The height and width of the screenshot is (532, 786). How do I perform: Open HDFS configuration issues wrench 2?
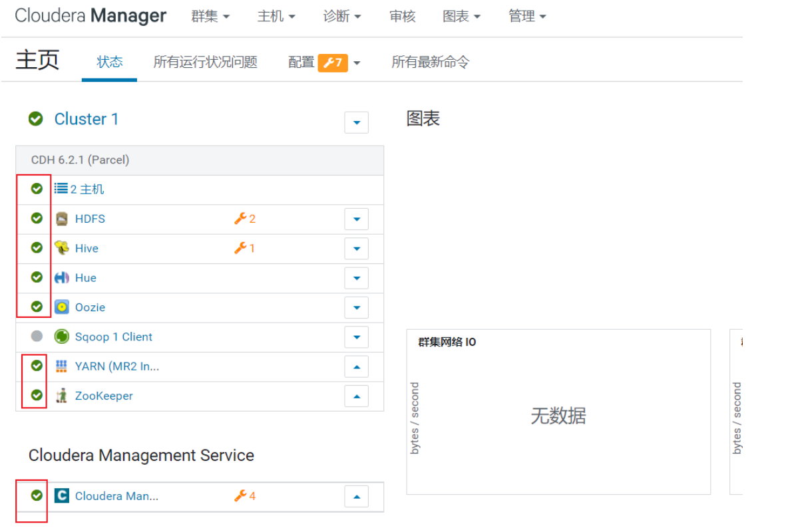(x=245, y=219)
